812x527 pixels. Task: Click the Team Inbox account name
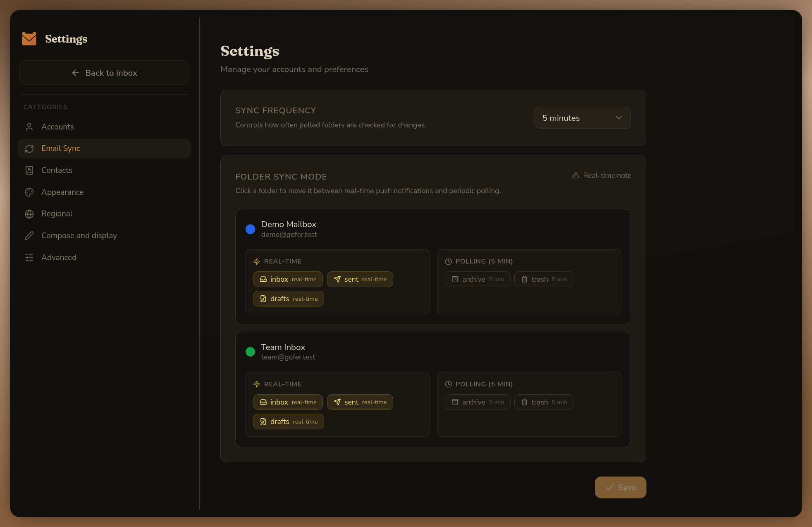283,347
